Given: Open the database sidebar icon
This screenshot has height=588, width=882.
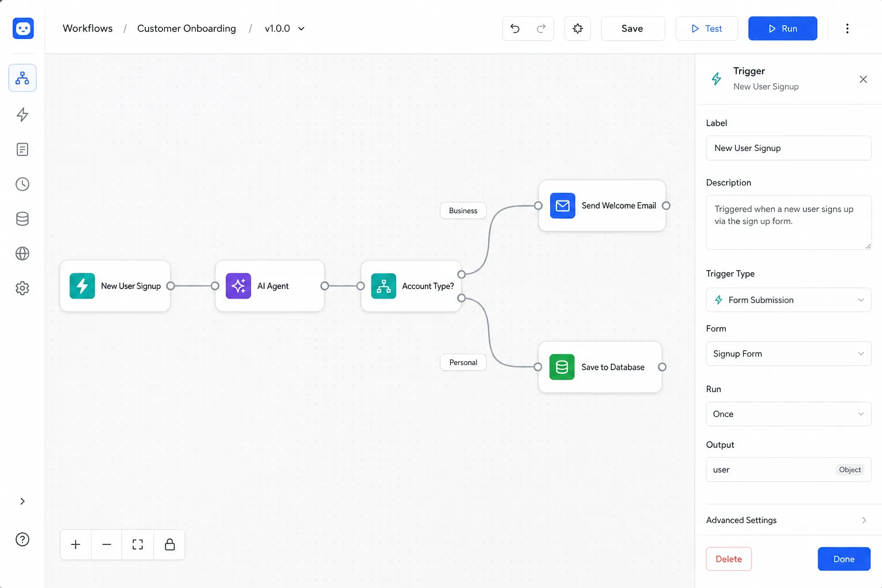Looking at the screenshot, I should (x=22, y=219).
